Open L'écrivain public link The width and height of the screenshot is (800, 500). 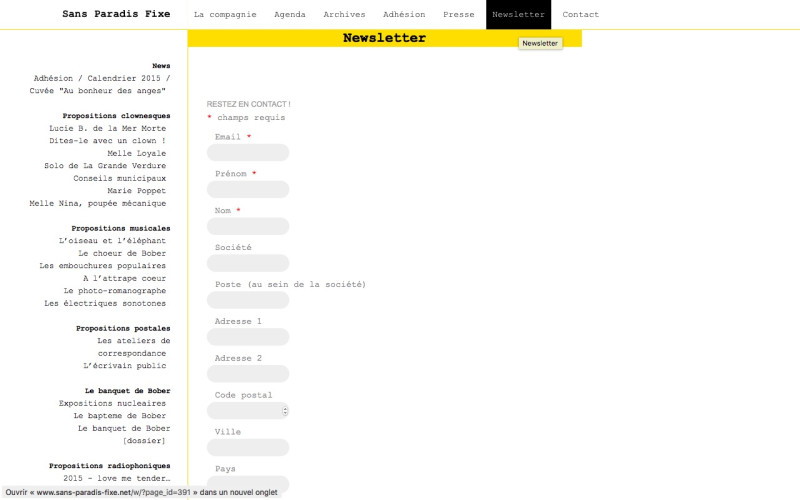click(x=124, y=366)
